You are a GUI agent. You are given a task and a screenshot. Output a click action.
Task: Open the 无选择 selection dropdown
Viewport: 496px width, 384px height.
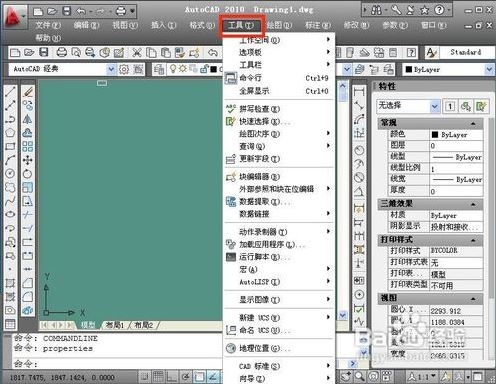pos(434,106)
